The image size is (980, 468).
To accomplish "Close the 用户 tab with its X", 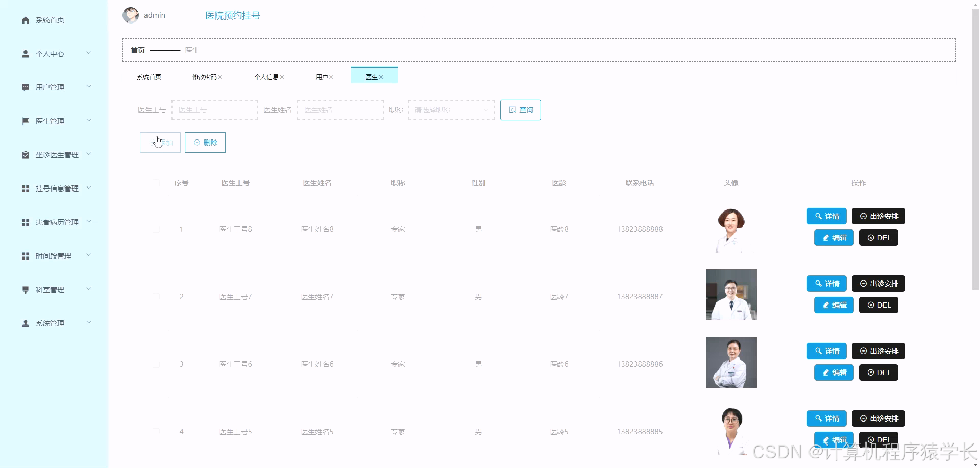I will pyautogui.click(x=331, y=77).
